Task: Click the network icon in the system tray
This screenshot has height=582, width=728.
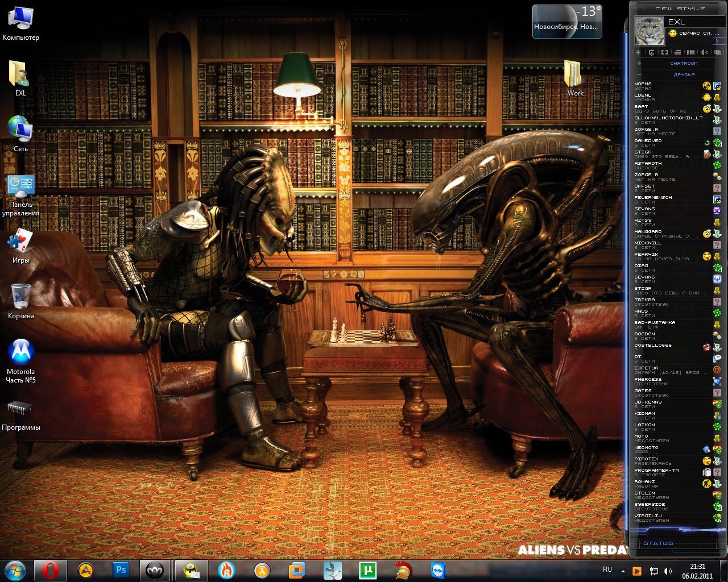Action: click(x=654, y=571)
